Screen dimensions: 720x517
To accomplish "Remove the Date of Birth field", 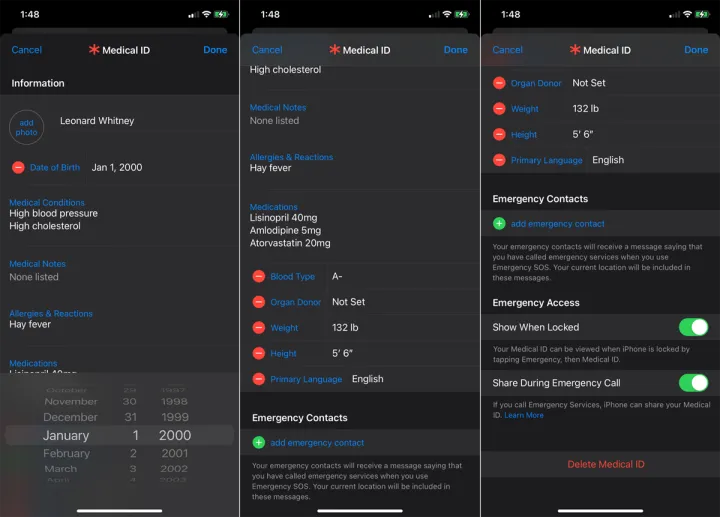I will (x=18, y=167).
